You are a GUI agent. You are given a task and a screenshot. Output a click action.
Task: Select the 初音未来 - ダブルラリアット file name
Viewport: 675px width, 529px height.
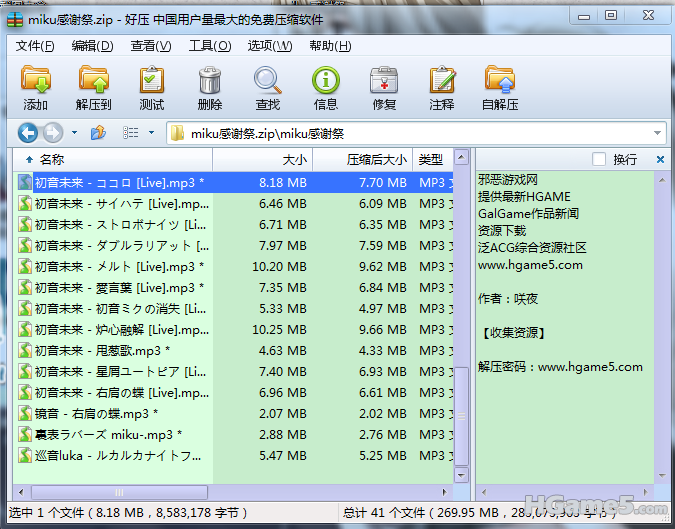click(122, 245)
